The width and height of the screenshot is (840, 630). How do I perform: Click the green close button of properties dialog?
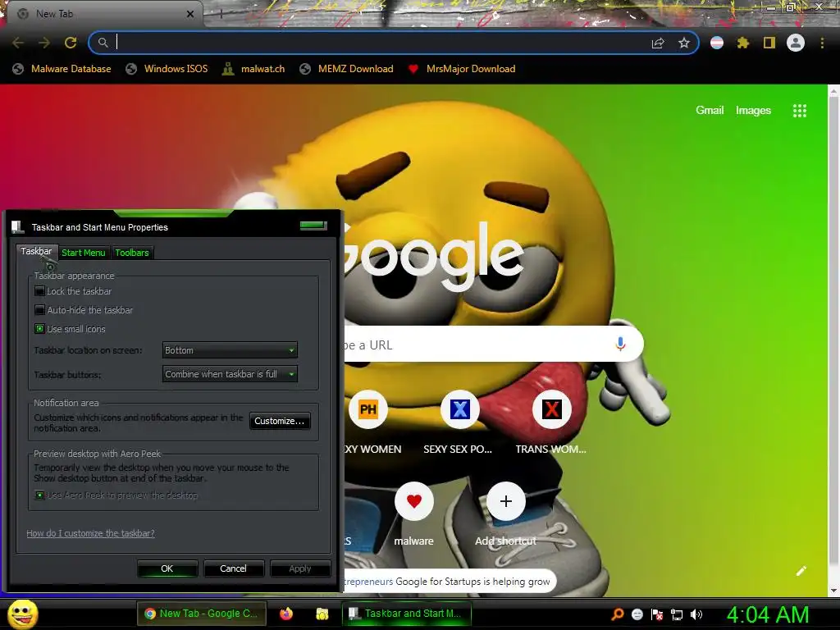click(313, 225)
